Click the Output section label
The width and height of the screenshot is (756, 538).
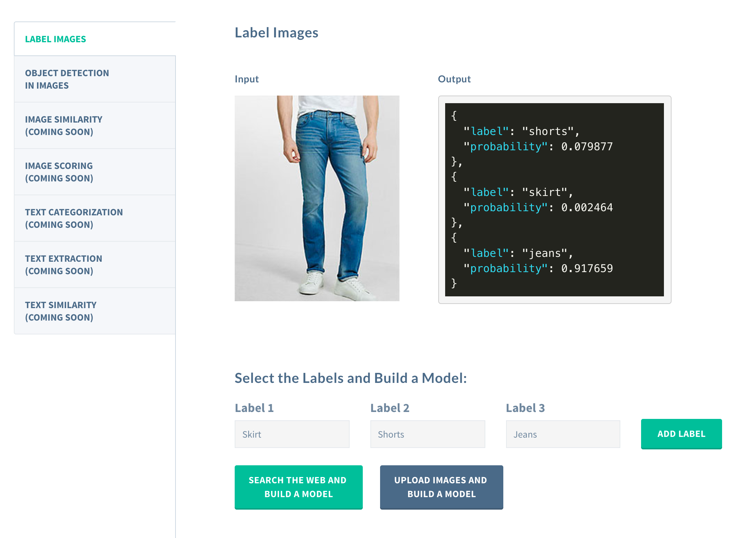pyautogui.click(x=454, y=79)
